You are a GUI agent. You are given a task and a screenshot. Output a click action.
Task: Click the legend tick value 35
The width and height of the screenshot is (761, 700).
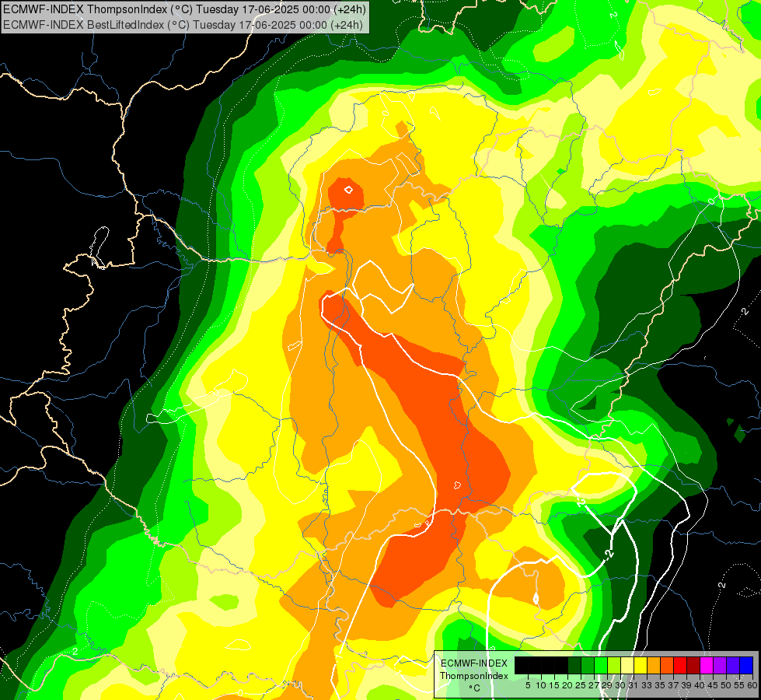point(660,685)
